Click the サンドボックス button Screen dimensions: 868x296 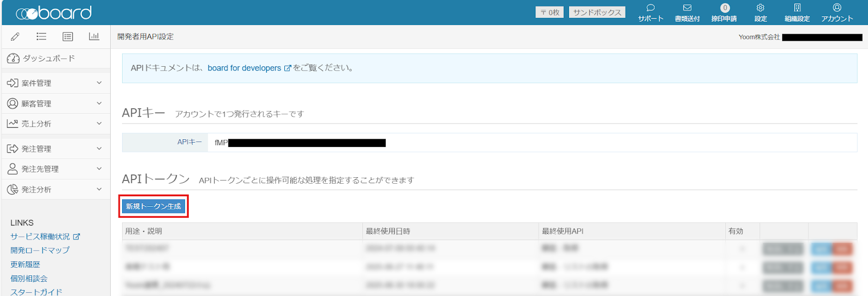point(597,12)
